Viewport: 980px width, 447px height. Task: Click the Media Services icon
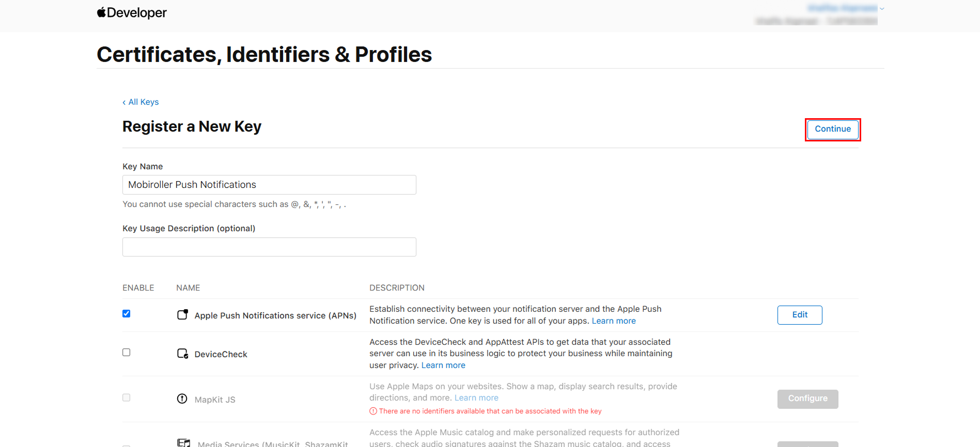(183, 443)
